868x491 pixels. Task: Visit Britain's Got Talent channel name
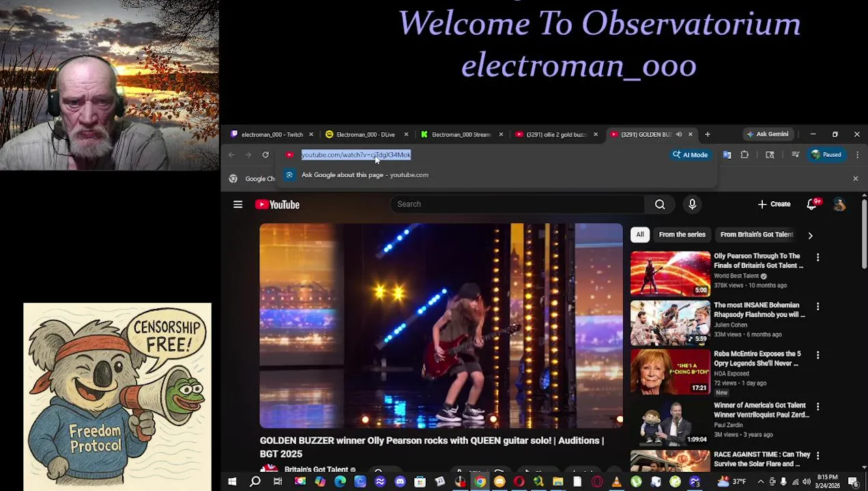316,469
